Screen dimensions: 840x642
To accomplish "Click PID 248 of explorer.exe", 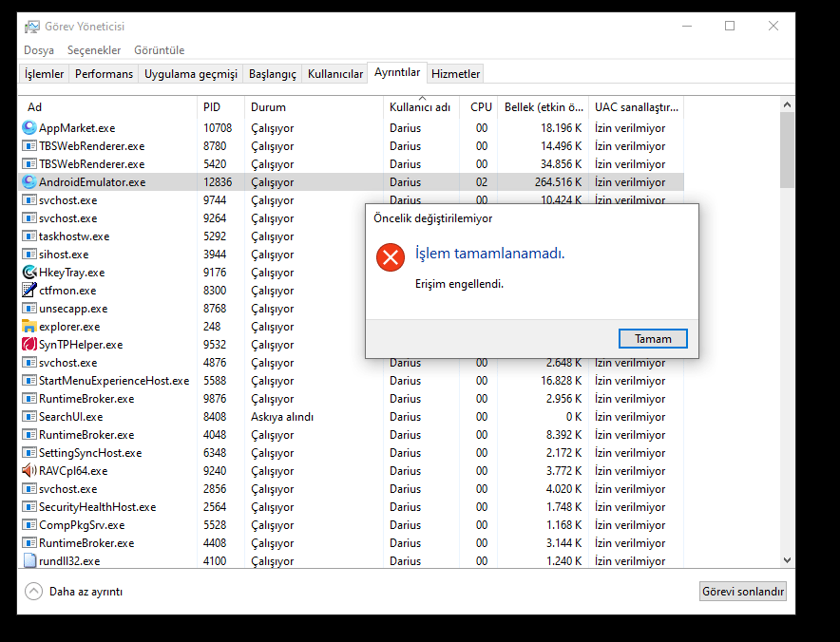I will point(212,327).
